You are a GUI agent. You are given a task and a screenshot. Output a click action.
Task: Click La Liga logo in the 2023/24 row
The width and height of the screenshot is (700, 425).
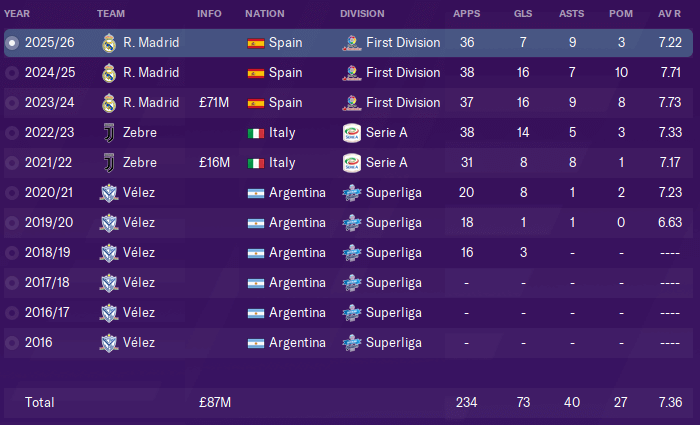(x=351, y=103)
